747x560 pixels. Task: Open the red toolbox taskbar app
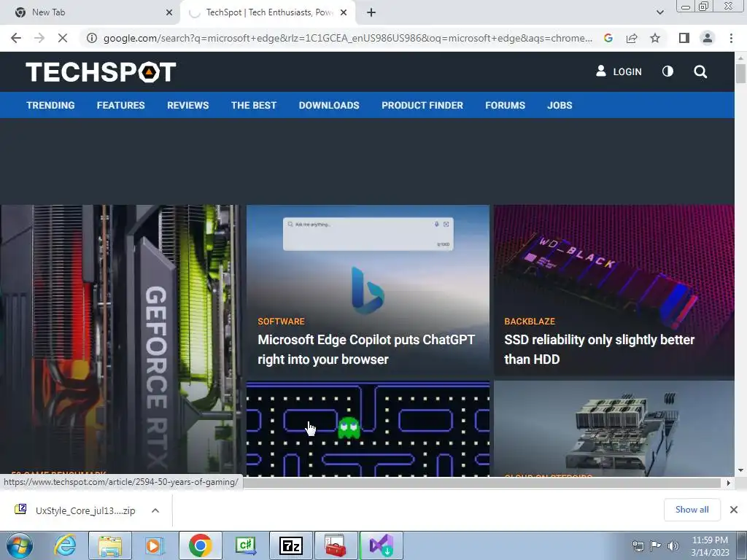coord(336,545)
